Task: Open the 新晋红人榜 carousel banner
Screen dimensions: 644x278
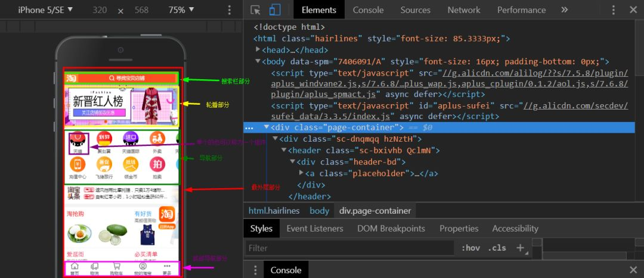Action: click(x=122, y=105)
